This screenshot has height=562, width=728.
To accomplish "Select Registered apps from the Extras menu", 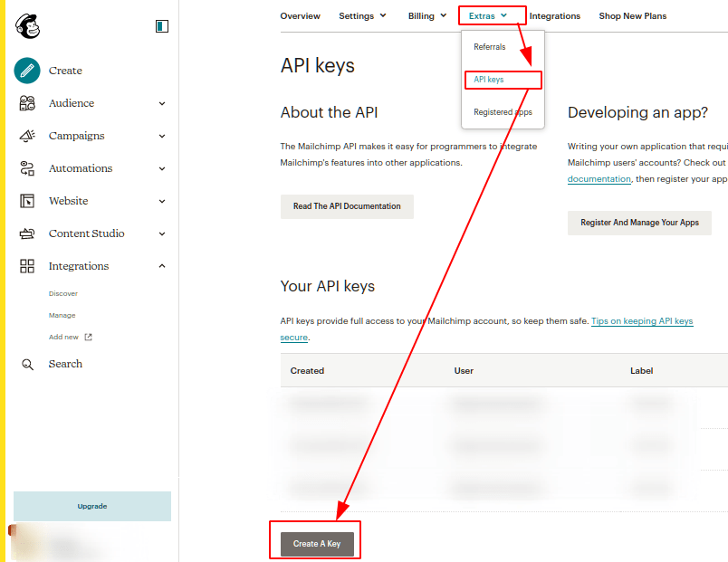I will point(503,112).
